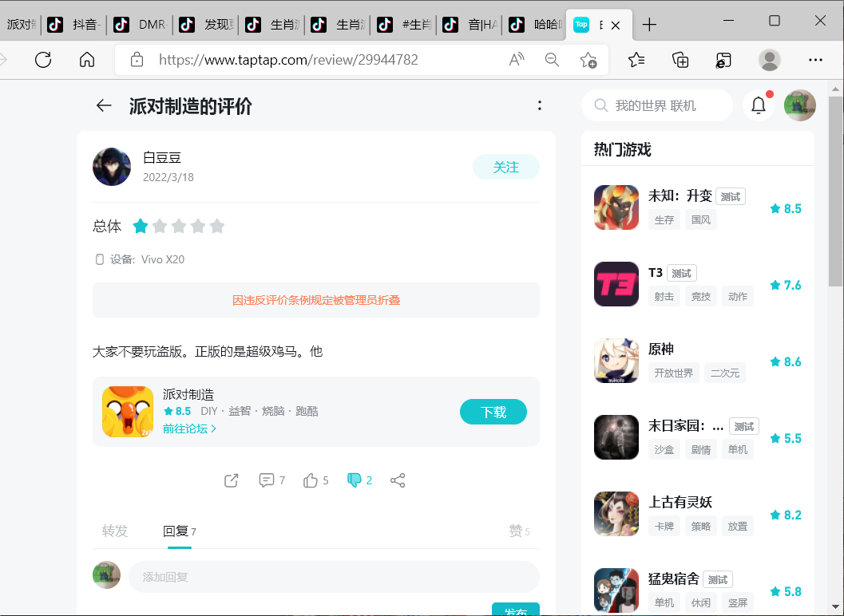
Task: Open the notification bell
Action: coord(758,105)
